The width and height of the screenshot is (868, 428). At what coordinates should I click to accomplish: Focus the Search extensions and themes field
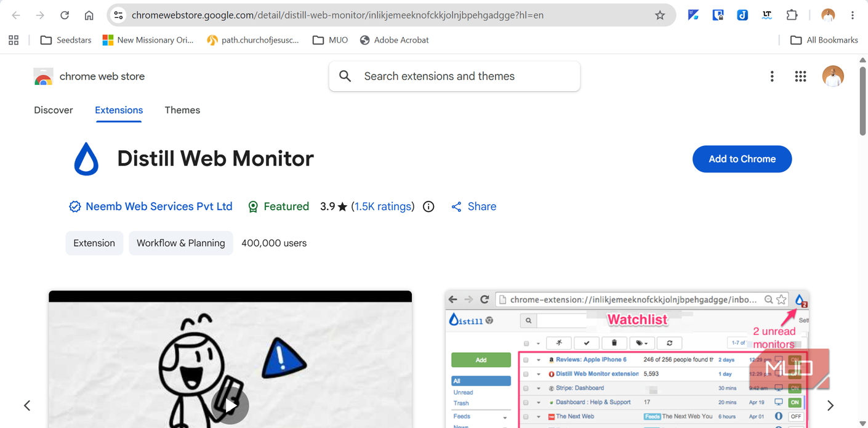tap(454, 76)
